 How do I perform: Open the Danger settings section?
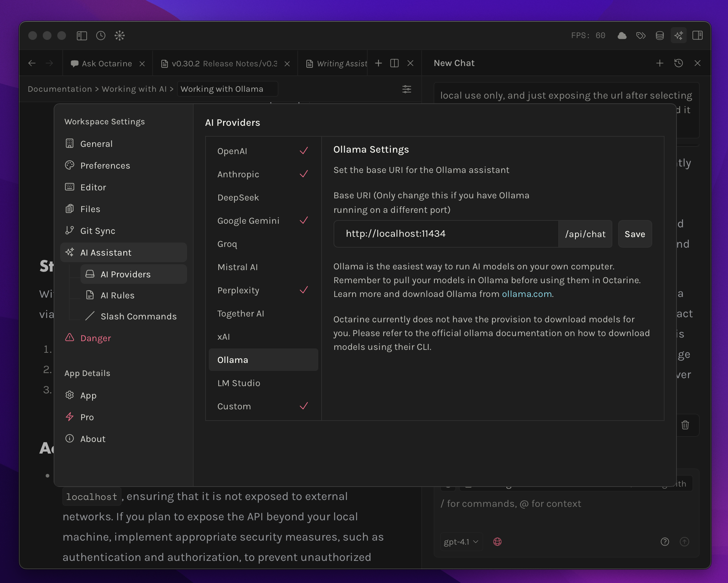(x=96, y=338)
